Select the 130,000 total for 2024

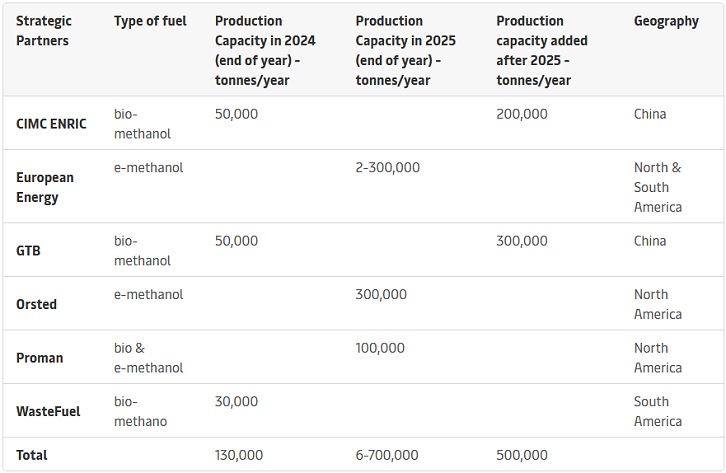(239, 455)
